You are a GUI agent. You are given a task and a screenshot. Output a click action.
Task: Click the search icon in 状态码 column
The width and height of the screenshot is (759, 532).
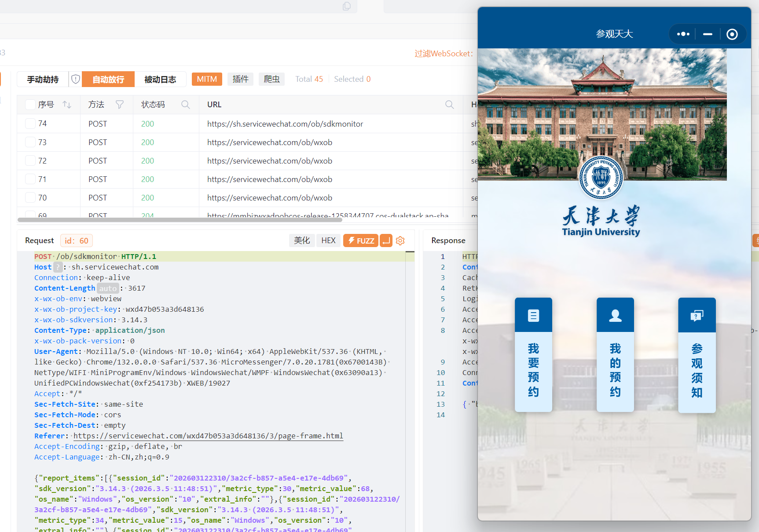[x=185, y=105]
